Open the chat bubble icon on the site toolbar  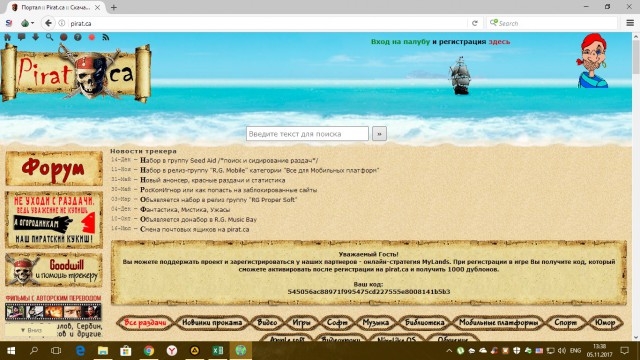(21, 37)
